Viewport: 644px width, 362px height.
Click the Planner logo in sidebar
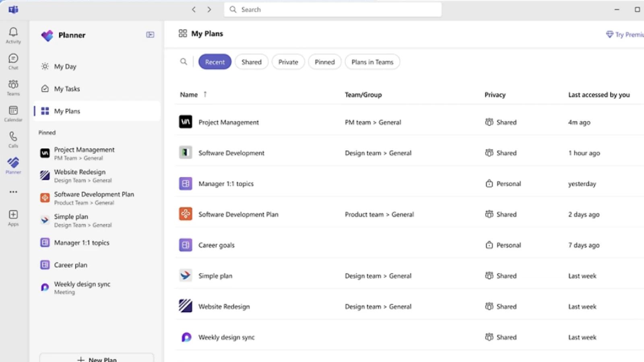(47, 35)
